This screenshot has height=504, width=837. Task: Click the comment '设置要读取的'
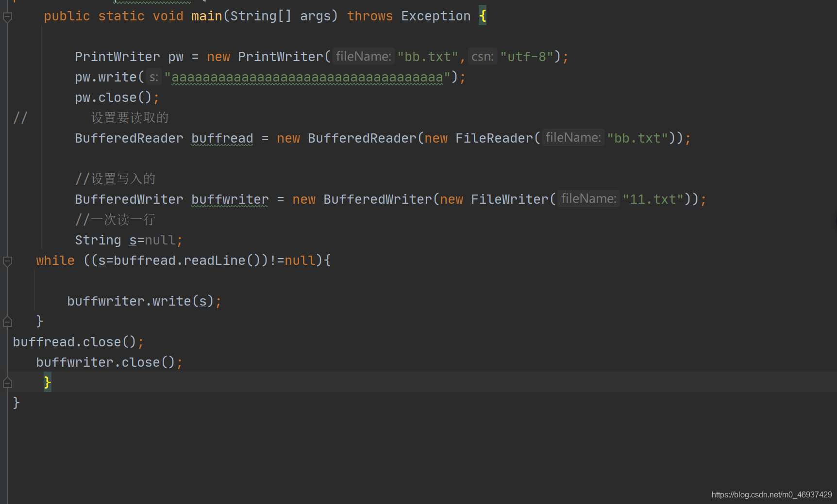(130, 118)
